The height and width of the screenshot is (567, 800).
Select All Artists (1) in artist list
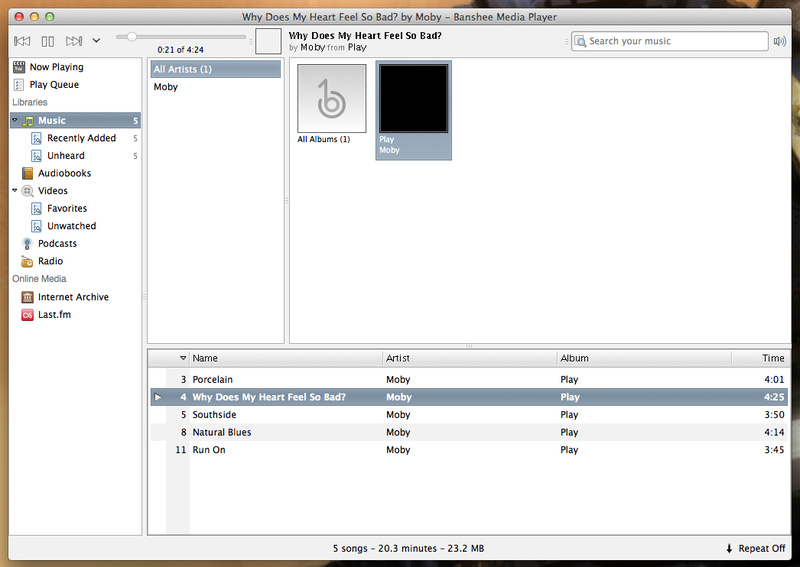point(216,69)
